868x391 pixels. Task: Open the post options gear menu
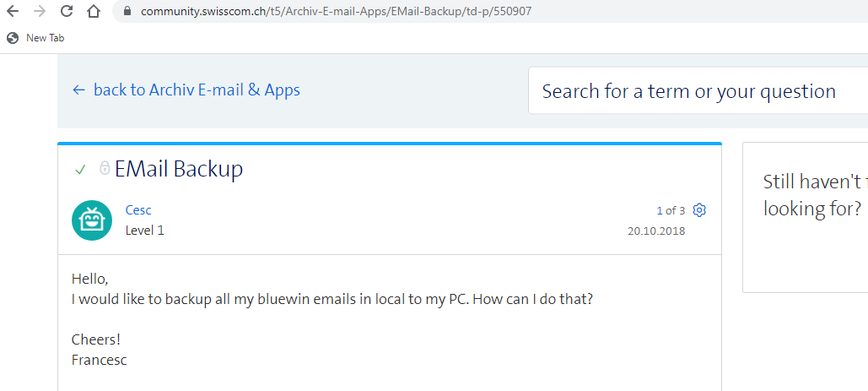[x=700, y=210]
